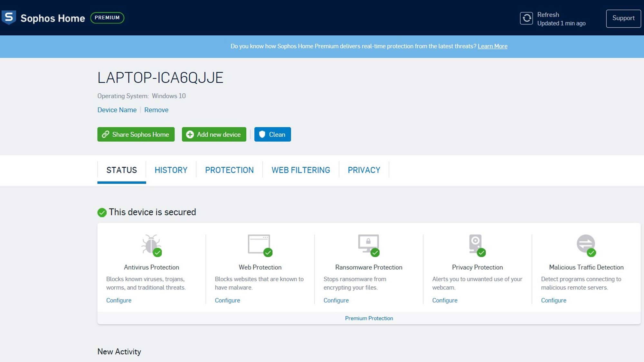Configure Malicious Traffic Detection
644x362 pixels.
(554, 300)
